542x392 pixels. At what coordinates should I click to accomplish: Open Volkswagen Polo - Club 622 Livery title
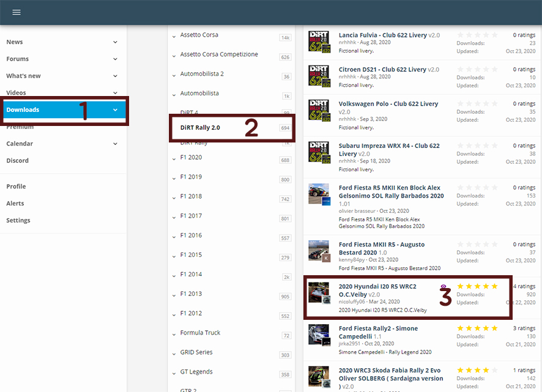pos(388,104)
